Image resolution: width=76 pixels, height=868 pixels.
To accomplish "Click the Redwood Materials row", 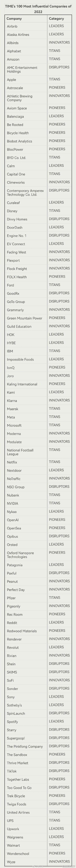I will click(38, 631).
